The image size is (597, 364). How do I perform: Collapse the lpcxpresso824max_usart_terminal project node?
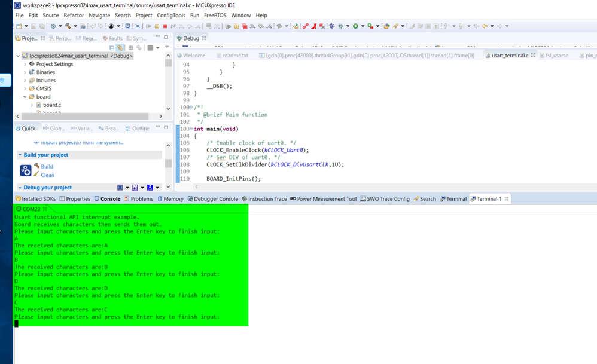click(18, 56)
